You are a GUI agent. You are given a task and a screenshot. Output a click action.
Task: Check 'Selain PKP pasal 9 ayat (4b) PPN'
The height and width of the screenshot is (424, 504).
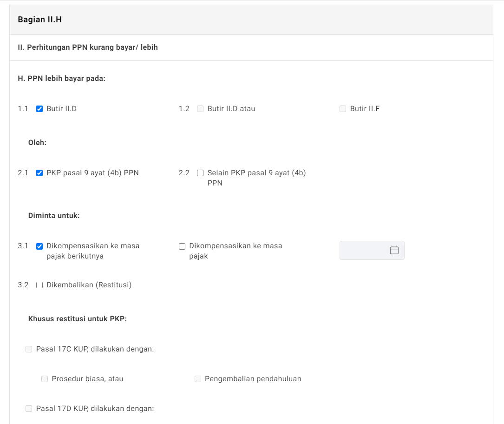coord(200,173)
